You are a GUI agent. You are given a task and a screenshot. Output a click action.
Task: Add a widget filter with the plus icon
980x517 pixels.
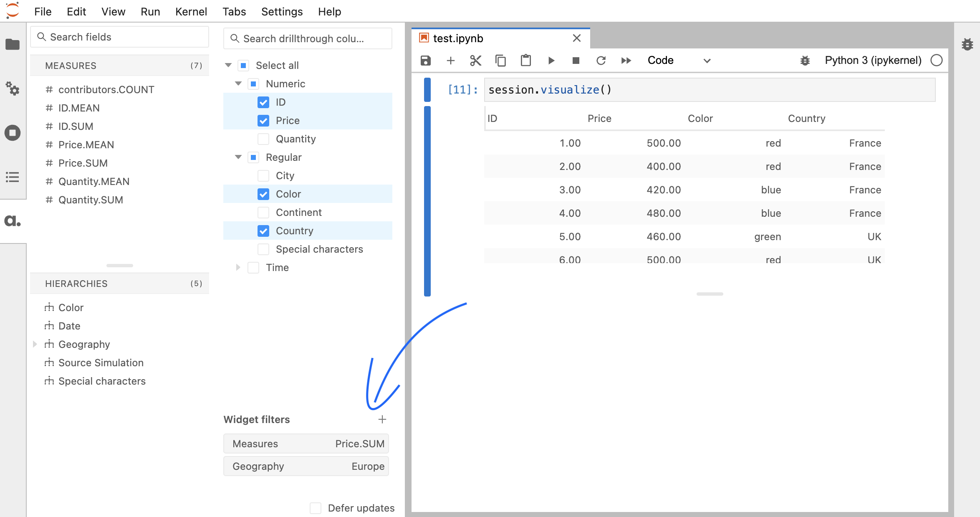point(382,419)
